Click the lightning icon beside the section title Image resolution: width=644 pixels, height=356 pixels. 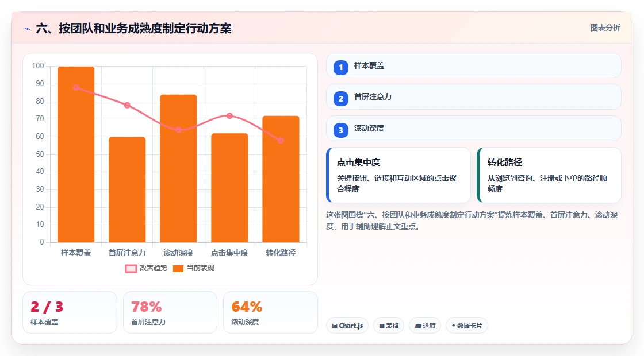point(28,29)
